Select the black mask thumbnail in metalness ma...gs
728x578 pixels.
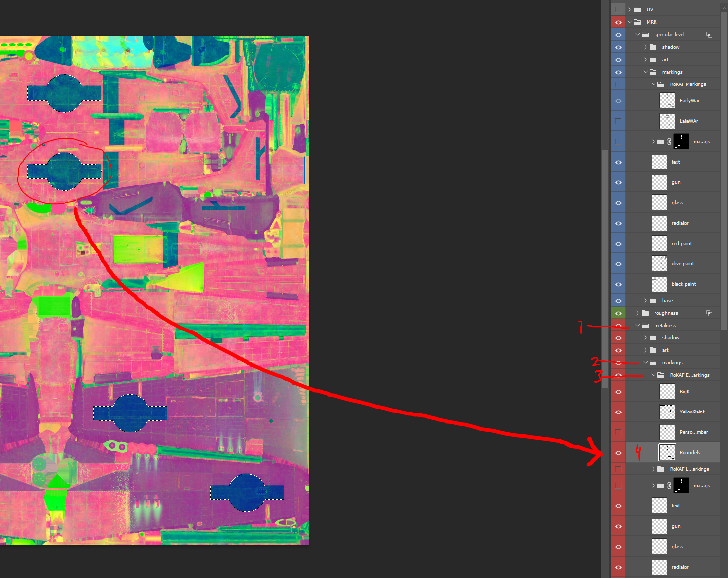point(681,486)
